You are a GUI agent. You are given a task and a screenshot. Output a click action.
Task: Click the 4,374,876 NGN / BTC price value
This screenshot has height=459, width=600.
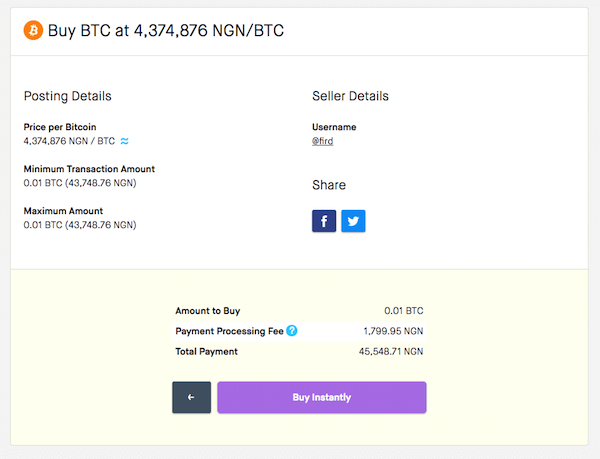[69, 141]
